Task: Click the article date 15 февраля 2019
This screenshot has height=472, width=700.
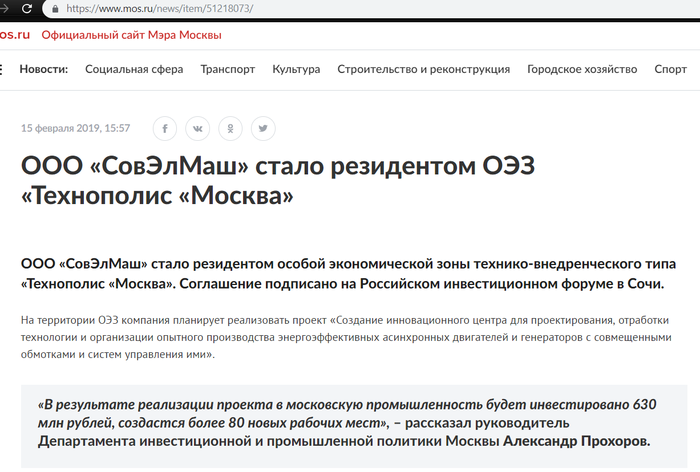Action: point(76,129)
